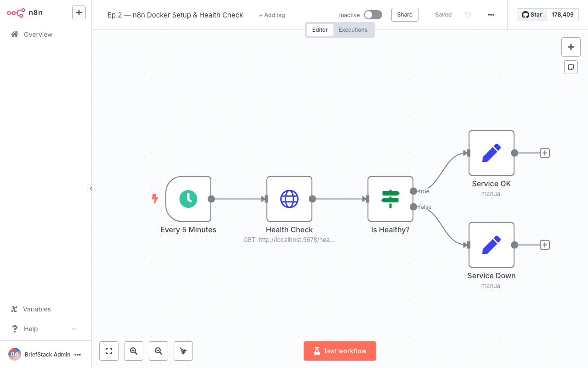
Task: Star n8n on GitHub
Action: click(531, 14)
